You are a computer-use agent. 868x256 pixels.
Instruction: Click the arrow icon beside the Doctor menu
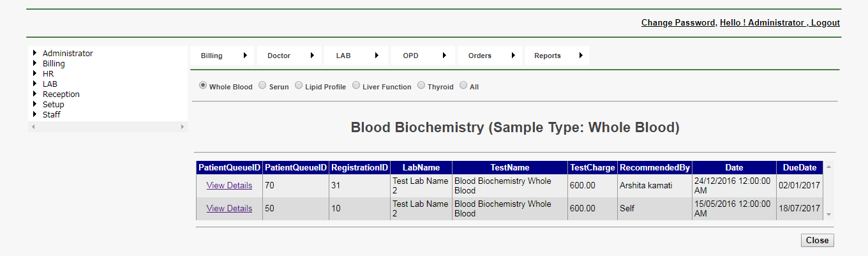(312, 56)
